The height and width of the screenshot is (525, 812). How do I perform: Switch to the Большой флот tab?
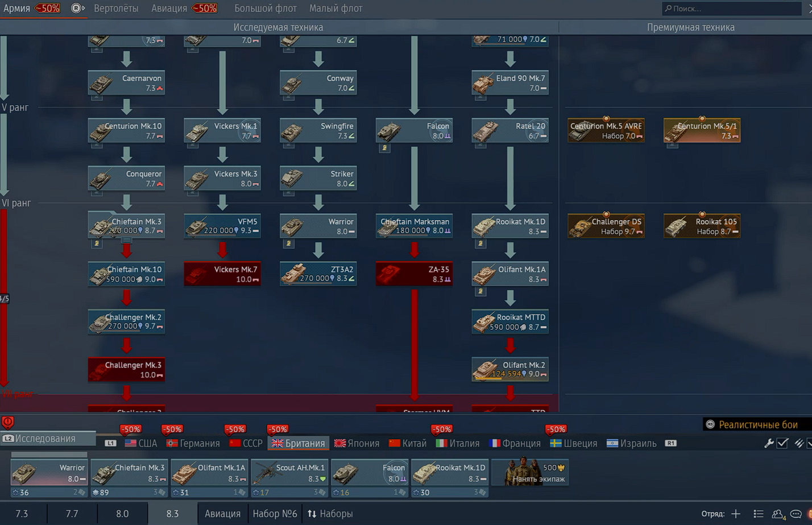[266, 9]
